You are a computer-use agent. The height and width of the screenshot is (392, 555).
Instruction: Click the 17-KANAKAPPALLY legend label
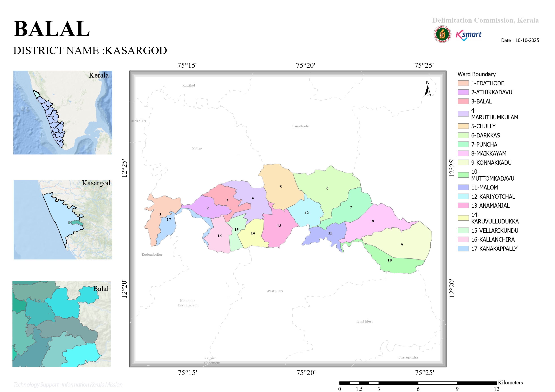[x=494, y=249]
